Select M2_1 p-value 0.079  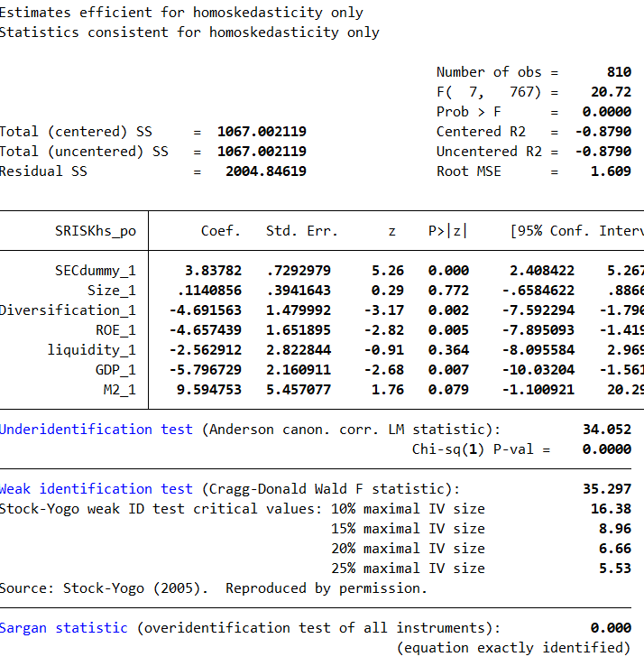pyautogui.click(x=448, y=390)
